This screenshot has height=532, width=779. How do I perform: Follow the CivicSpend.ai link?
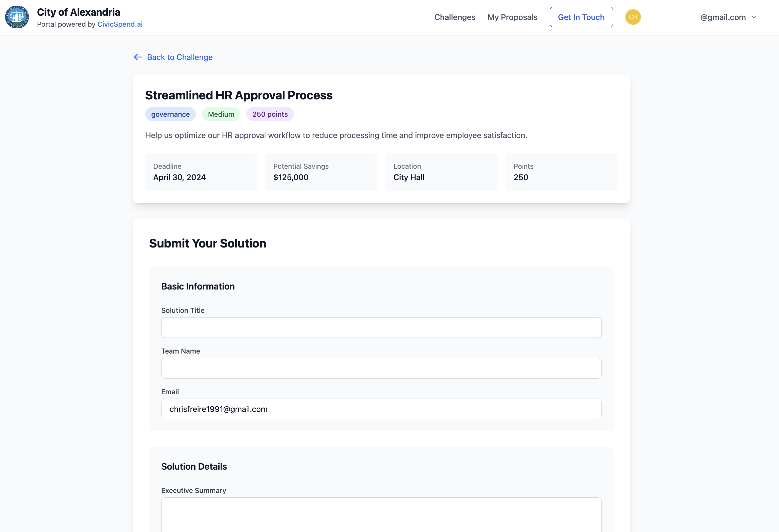(x=120, y=24)
